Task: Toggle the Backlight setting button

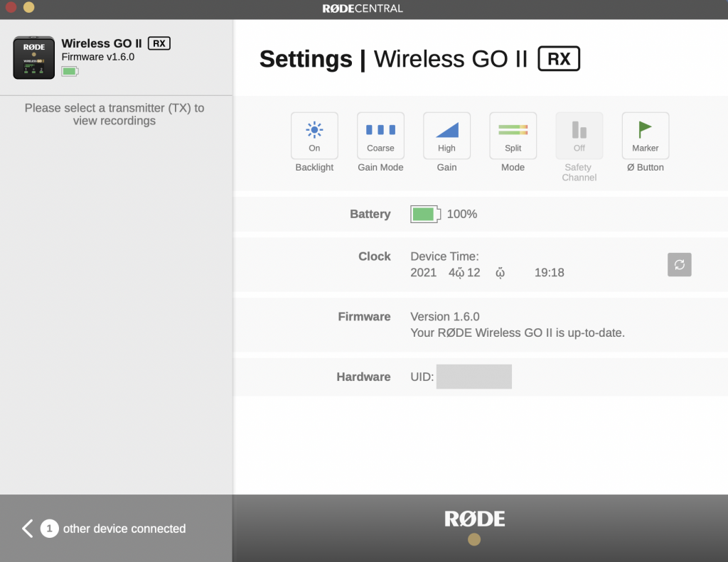Action: pyautogui.click(x=314, y=136)
